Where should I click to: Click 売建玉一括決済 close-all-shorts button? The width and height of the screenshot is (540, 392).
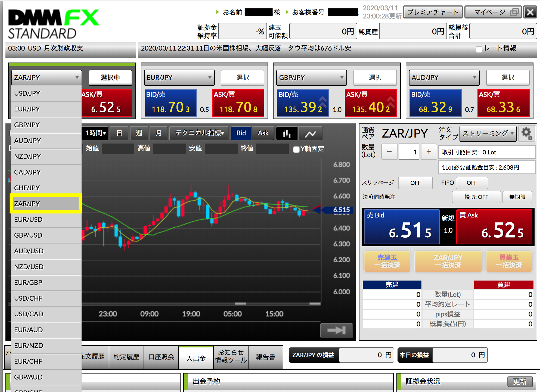[387, 261]
